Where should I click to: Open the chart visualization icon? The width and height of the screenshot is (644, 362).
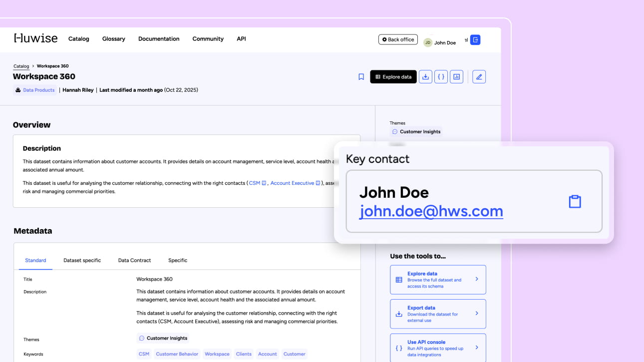pyautogui.click(x=456, y=77)
